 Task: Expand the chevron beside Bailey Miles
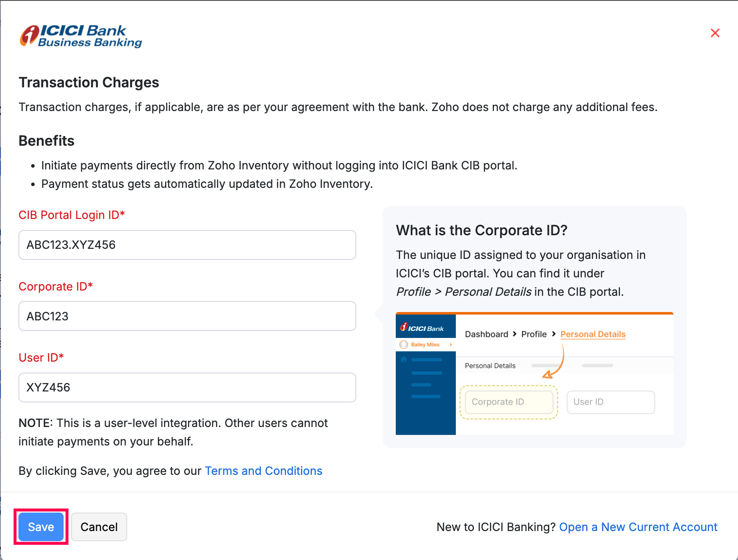point(451,345)
